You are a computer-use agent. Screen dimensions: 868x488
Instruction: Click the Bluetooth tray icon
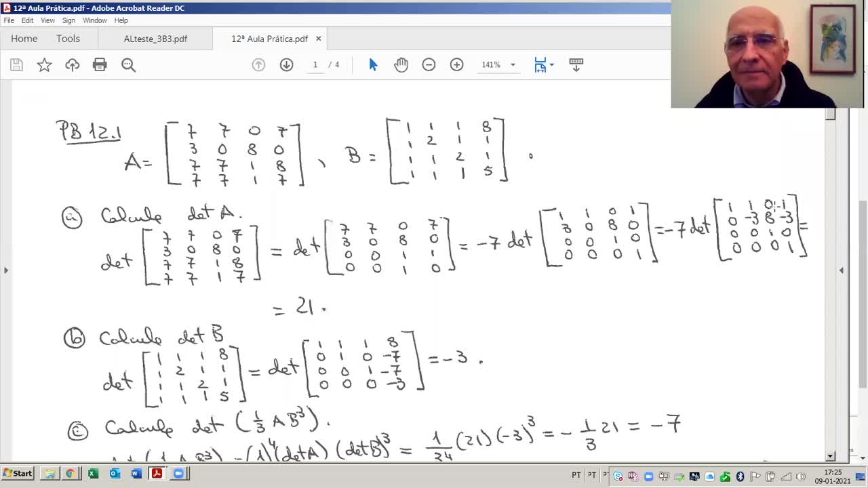click(741, 476)
